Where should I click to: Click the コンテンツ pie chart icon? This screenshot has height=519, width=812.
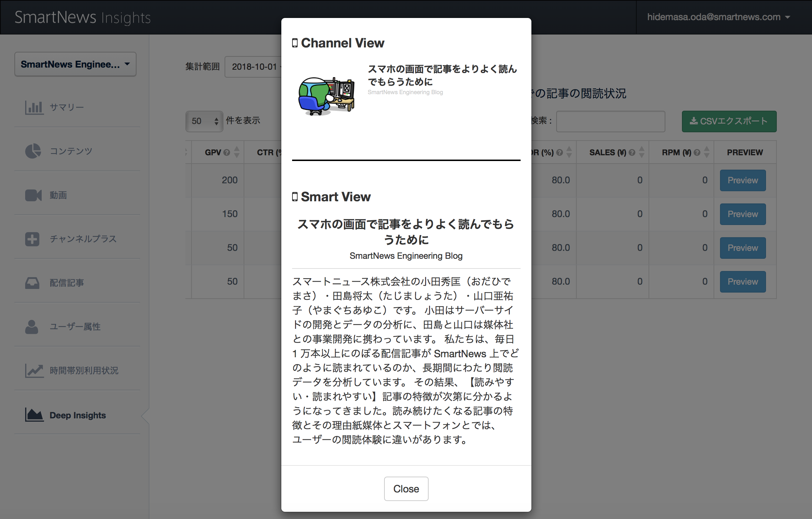click(33, 151)
